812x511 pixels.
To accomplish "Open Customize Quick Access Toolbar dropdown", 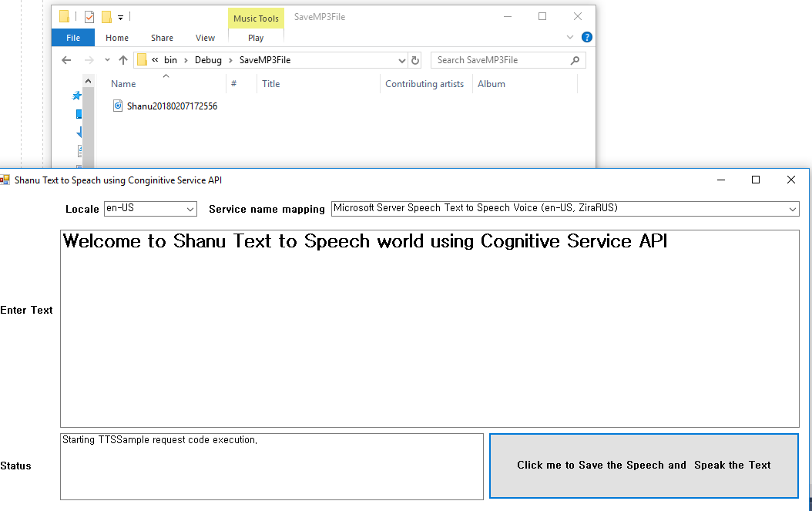I will click(x=120, y=18).
